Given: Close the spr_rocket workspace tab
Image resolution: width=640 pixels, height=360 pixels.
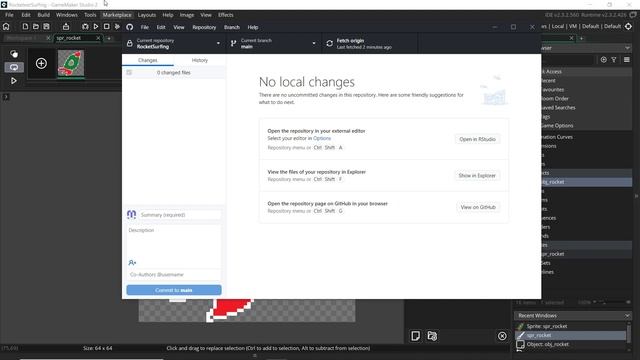Looking at the screenshot, I should (x=98, y=38).
